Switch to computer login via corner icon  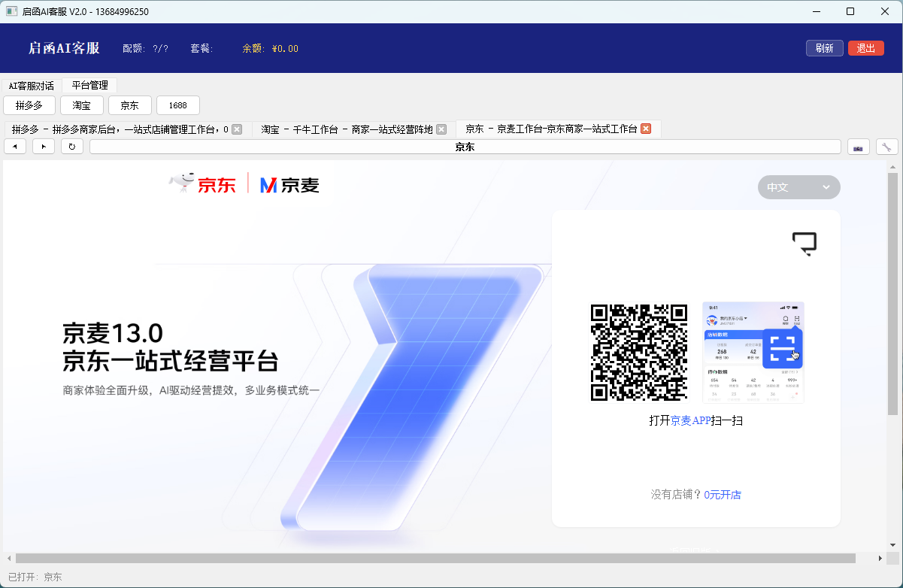tap(805, 244)
